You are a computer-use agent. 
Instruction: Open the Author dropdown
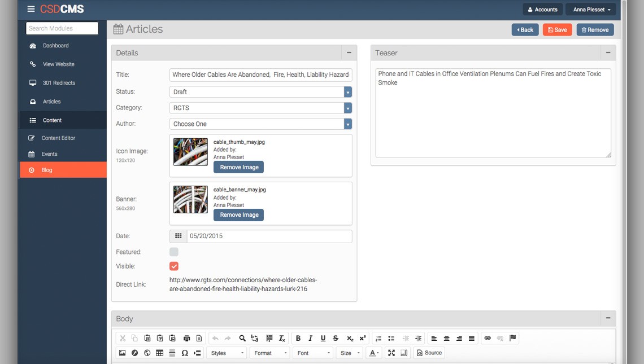tap(260, 124)
